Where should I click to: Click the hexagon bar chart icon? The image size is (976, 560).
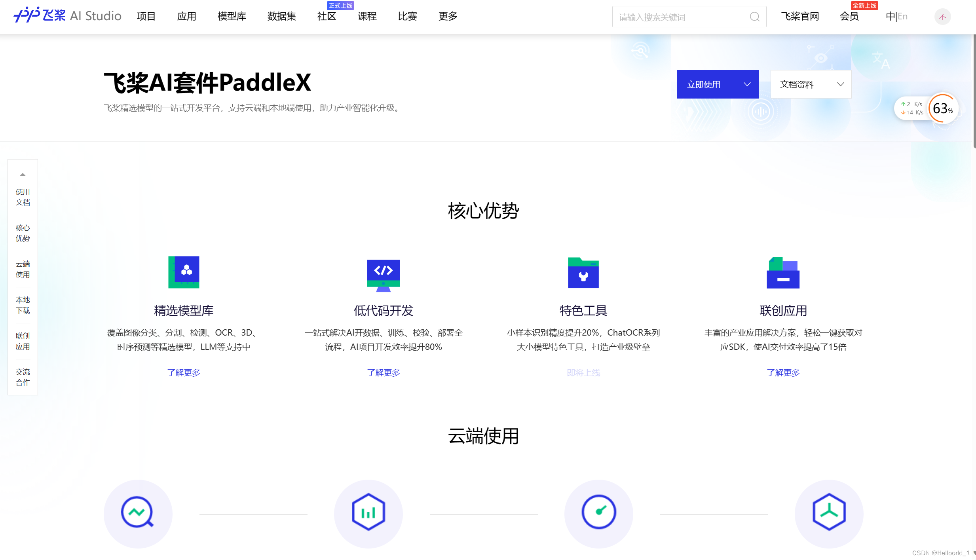368,513
